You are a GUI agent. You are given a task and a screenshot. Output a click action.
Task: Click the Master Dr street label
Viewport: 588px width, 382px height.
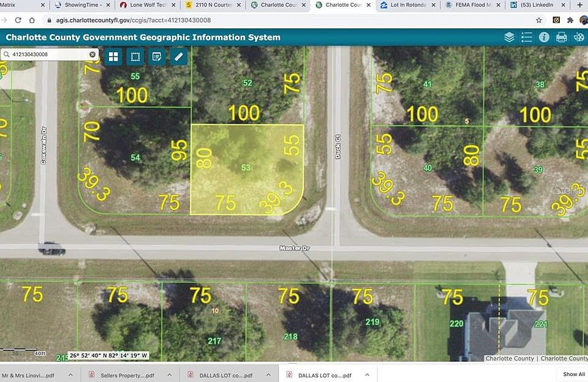click(295, 248)
